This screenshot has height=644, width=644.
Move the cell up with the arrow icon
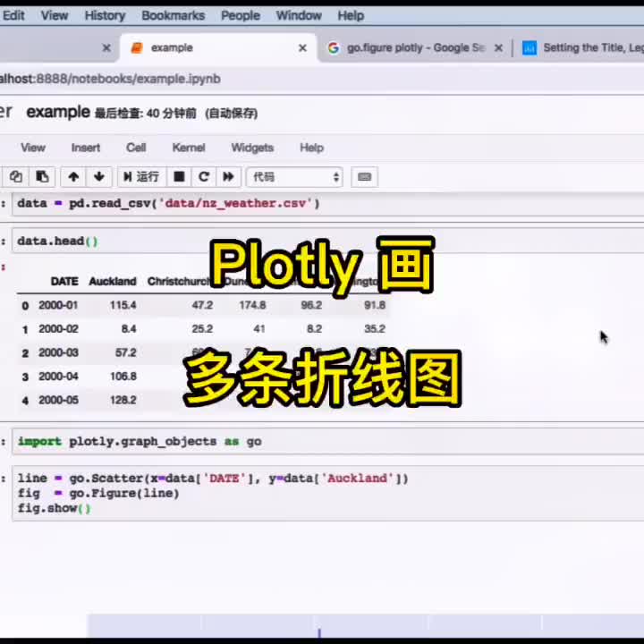pyautogui.click(x=73, y=176)
